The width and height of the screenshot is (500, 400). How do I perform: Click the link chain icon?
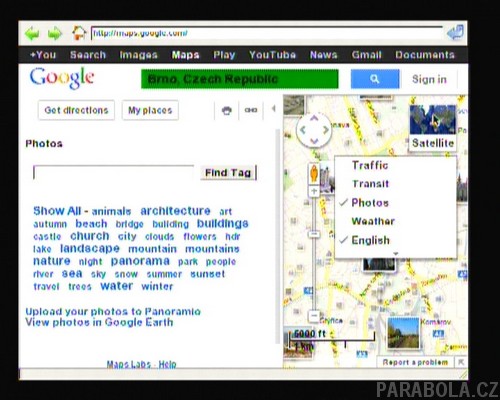point(251,110)
